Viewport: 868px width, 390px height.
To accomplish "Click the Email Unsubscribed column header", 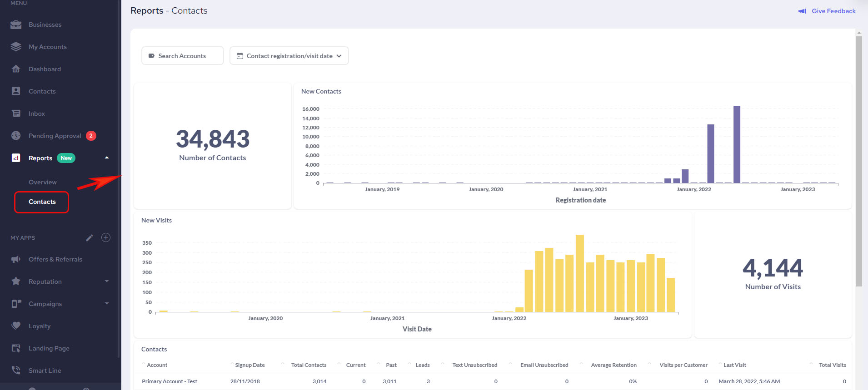I will [544, 365].
